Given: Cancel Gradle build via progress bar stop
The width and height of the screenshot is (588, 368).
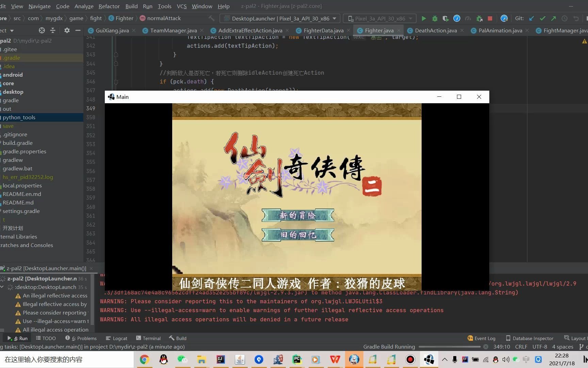Looking at the screenshot, I should (x=486, y=347).
